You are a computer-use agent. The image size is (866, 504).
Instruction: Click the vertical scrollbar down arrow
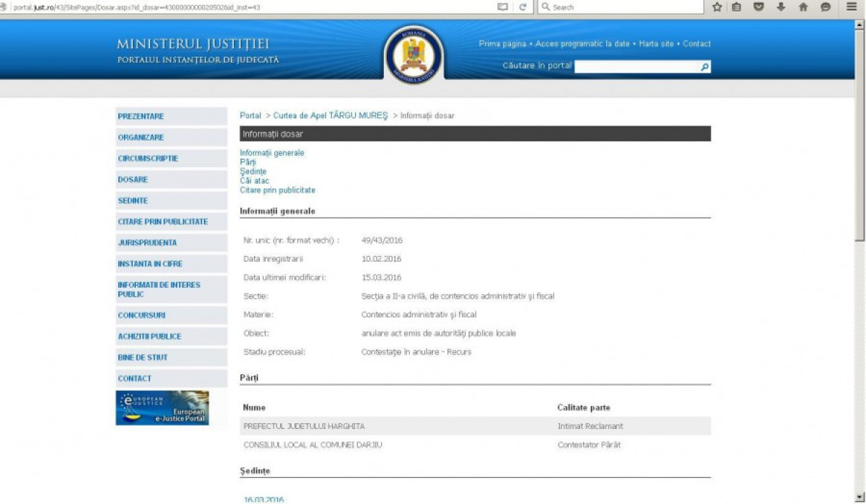tap(860, 498)
